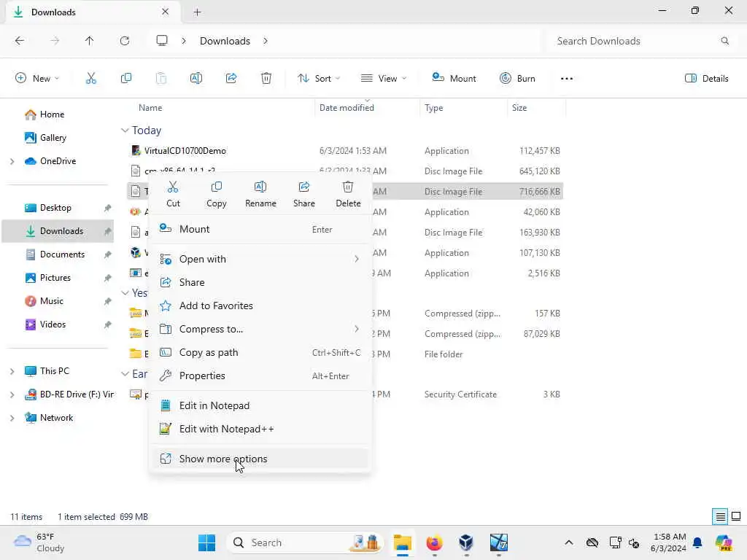Open Documents in the sidebar

coord(62,254)
